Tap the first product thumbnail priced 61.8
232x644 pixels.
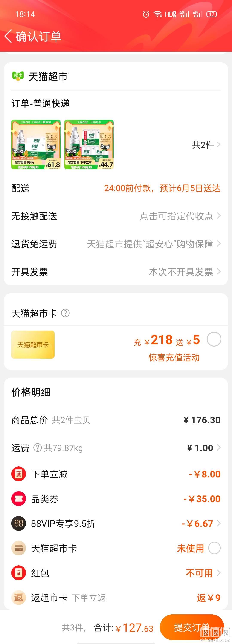pyautogui.click(x=36, y=144)
